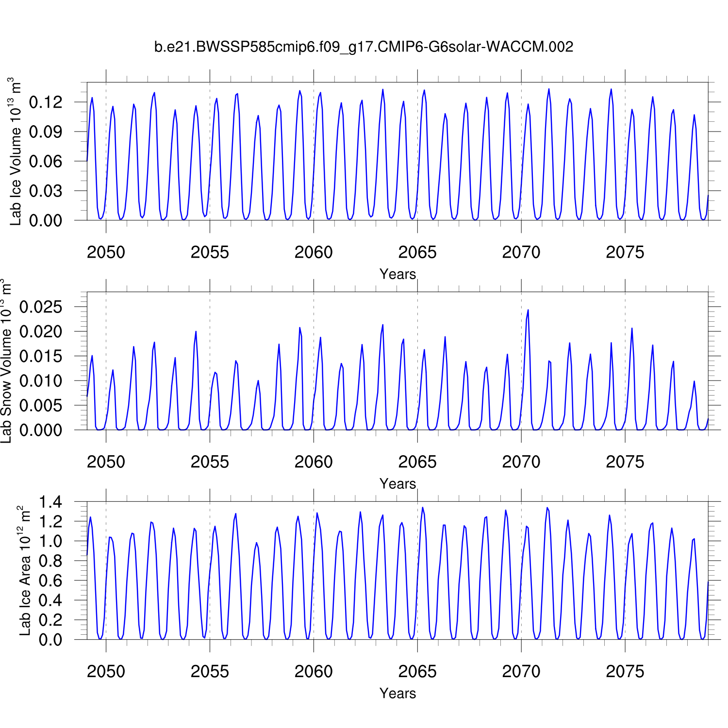
Task: Click the Lab Ice Area y-axis label
Action: click(24, 571)
